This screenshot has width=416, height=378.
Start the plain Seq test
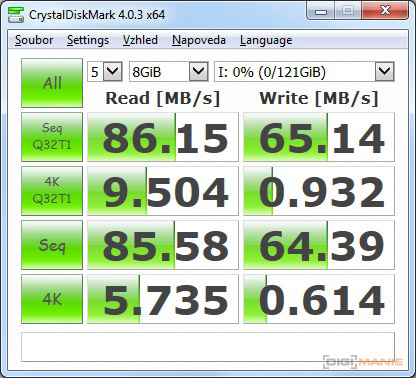point(52,245)
